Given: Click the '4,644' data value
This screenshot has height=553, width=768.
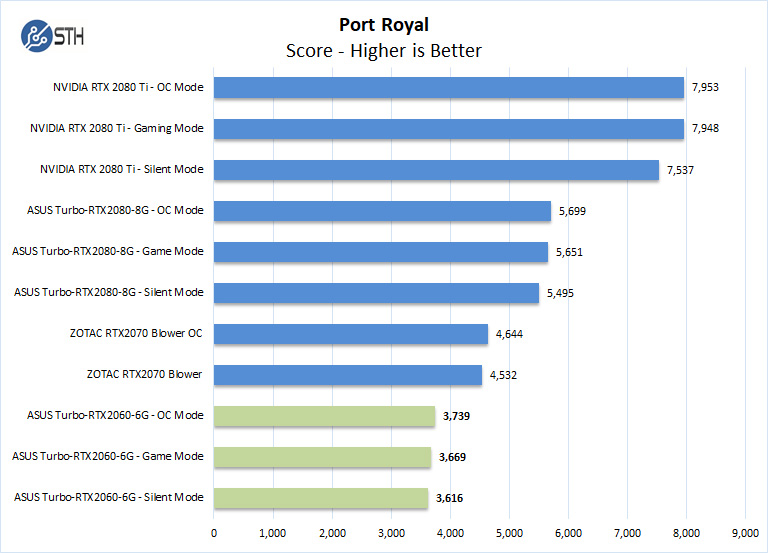Looking at the screenshot, I should tap(509, 335).
